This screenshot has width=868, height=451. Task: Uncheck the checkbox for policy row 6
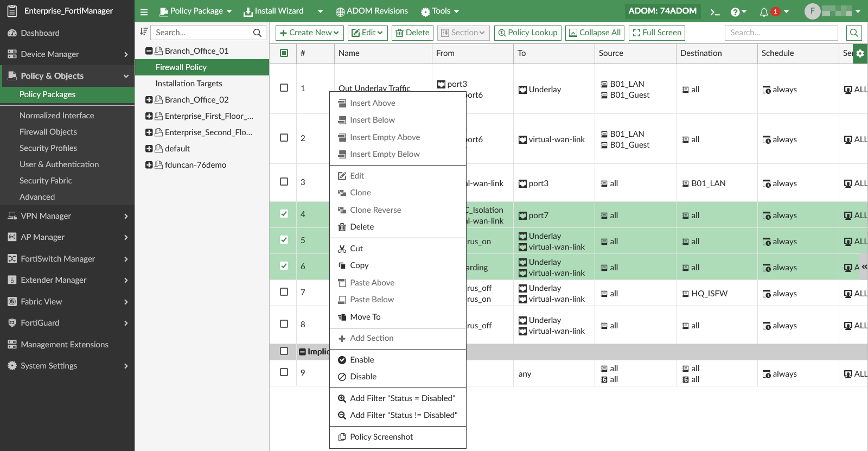284,266
